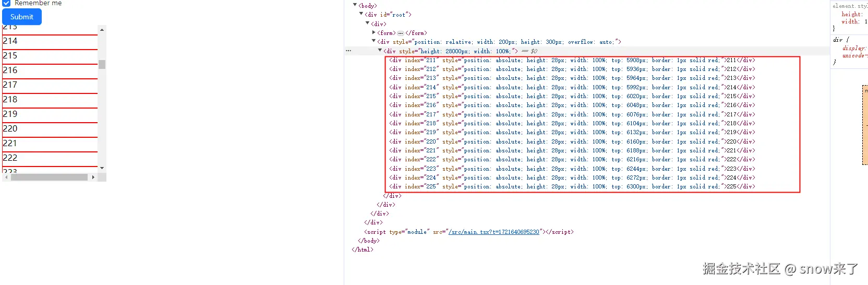The height and width of the screenshot is (285, 868).
Task: Click the display property in div rule
Action: click(854, 48)
